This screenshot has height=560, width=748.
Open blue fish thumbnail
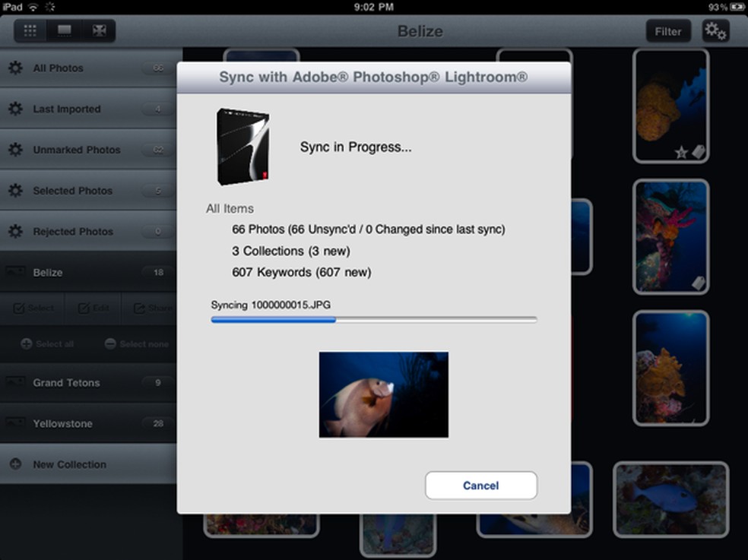click(x=670, y=499)
